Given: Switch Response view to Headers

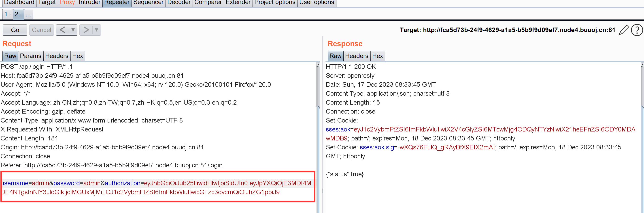Looking at the screenshot, I should (x=357, y=56).
